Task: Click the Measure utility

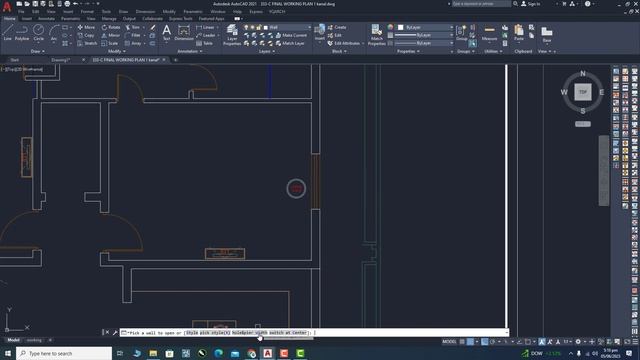Action: click(x=489, y=33)
